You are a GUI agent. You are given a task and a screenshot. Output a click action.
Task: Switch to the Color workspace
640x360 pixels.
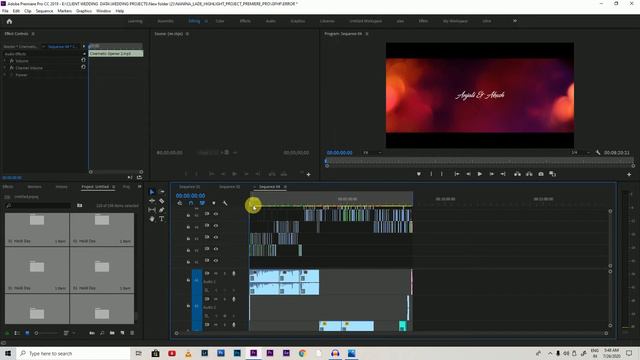tap(220, 21)
